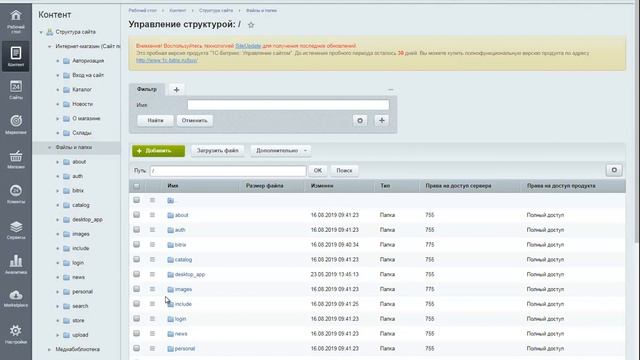
Task: Open the SiteUpdate link in the warning
Action: [x=248, y=46]
